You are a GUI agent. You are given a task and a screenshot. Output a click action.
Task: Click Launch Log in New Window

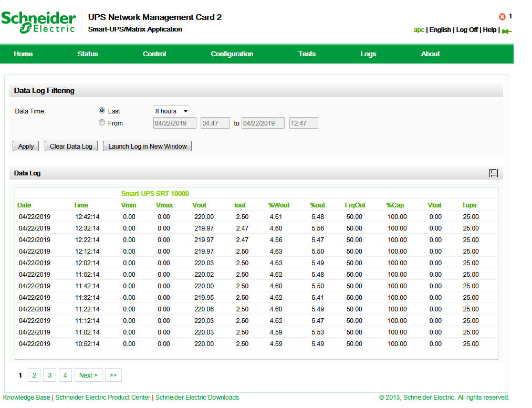tap(147, 147)
